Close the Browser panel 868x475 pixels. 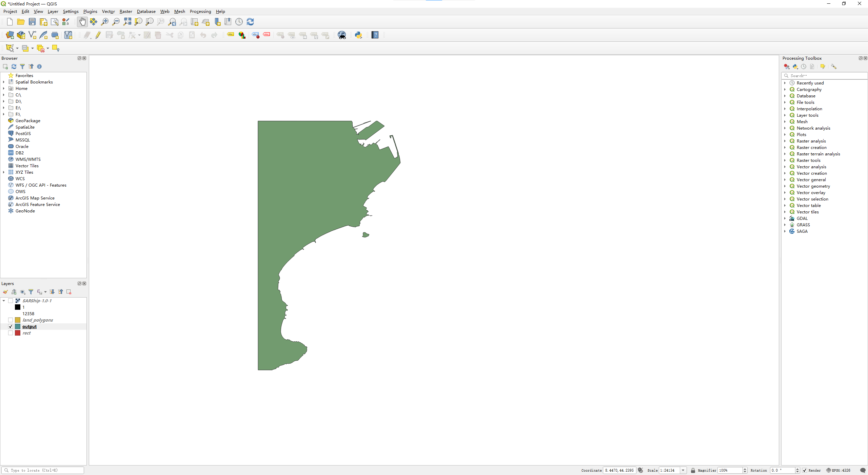coord(84,58)
